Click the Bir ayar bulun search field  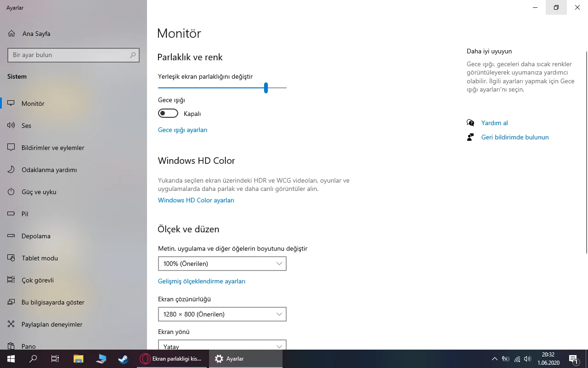[x=73, y=55]
